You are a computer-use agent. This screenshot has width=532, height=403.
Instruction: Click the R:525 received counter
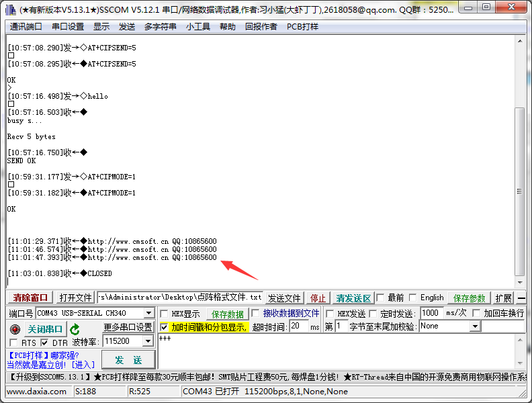tap(140, 392)
